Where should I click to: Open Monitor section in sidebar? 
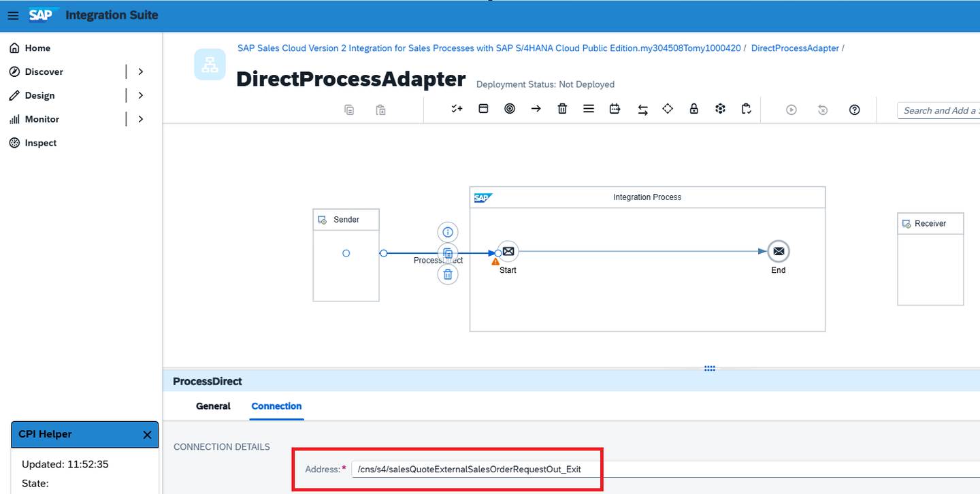point(42,119)
